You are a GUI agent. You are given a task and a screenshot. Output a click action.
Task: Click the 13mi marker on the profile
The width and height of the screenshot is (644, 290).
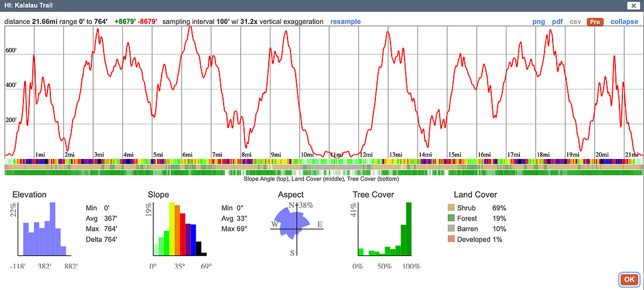pos(396,154)
